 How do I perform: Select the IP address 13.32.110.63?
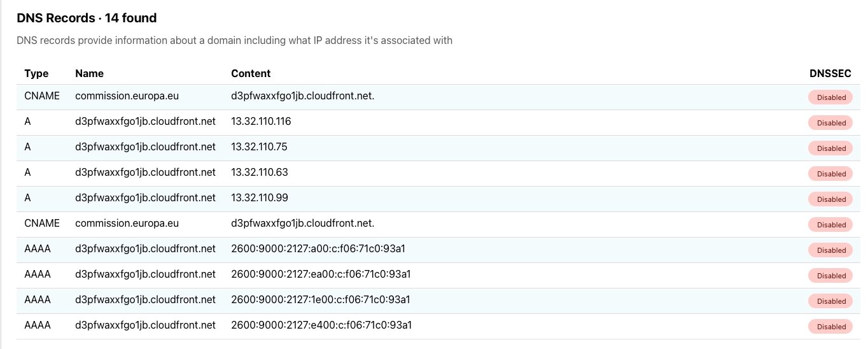tap(259, 172)
